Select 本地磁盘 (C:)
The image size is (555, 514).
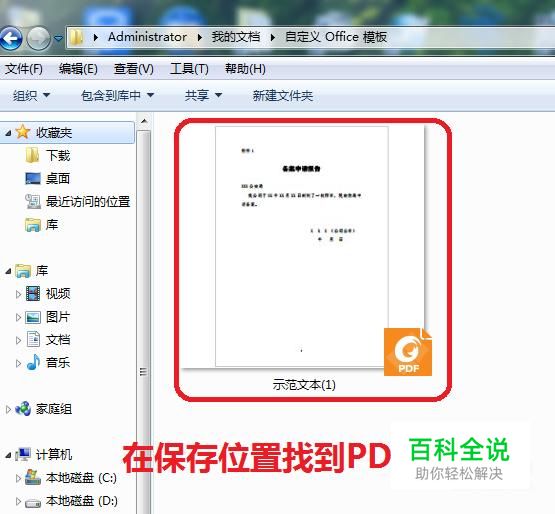point(81,478)
